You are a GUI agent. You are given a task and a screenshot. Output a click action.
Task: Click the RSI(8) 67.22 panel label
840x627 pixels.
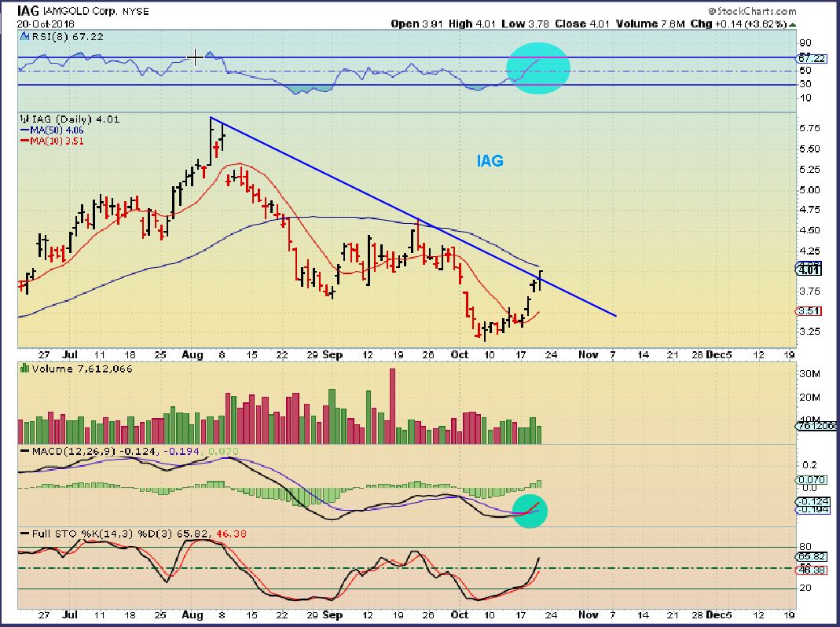pos(68,36)
